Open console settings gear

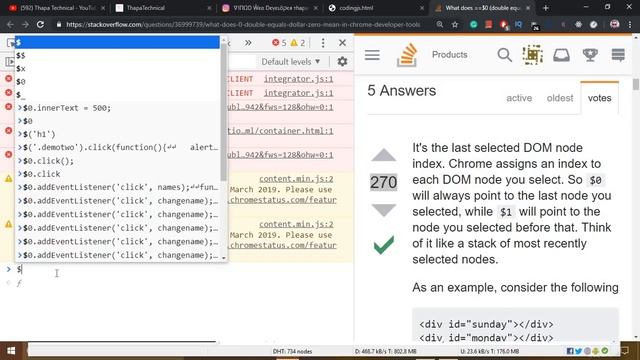tap(342, 62)
